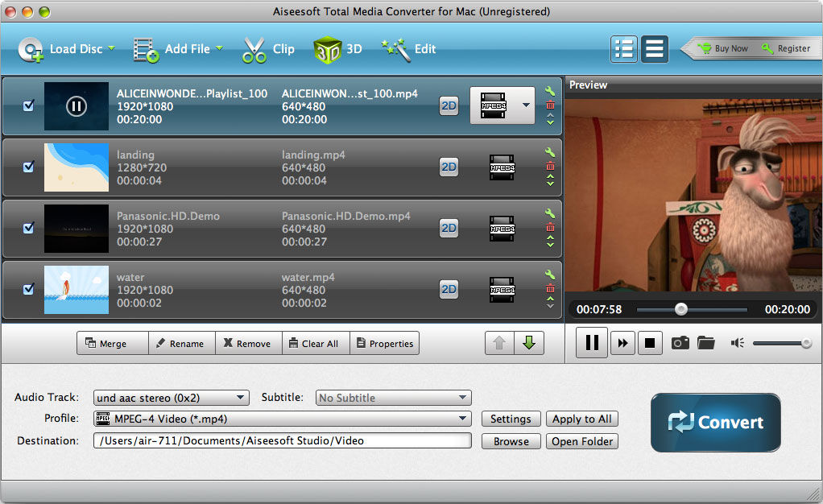Delete the landing video with trash icon
The height and width of the screenshot is (504, 823).
pyautogui.click(x=550, y=166)
